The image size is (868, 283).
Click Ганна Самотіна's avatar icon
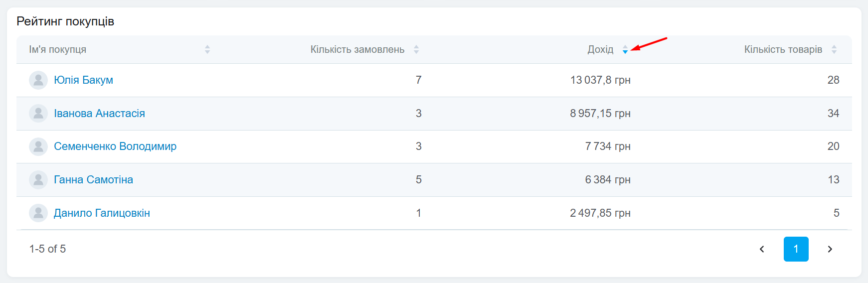[x=38, y=180]
